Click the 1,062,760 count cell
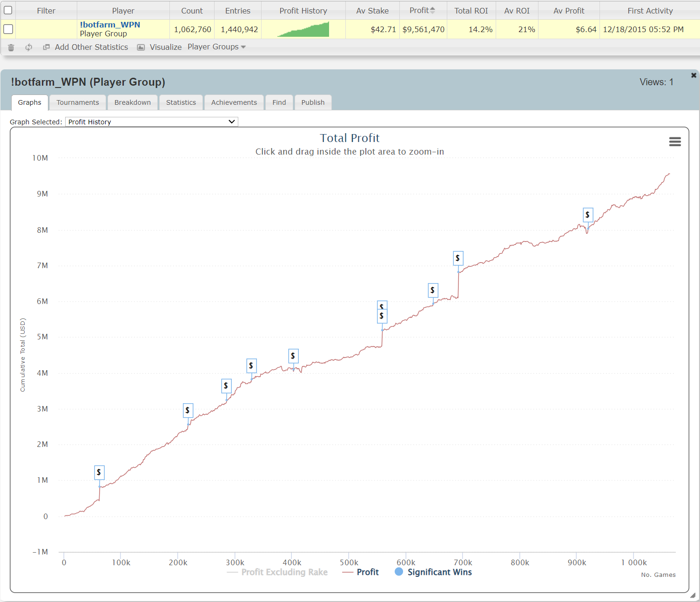 point(192,29)
